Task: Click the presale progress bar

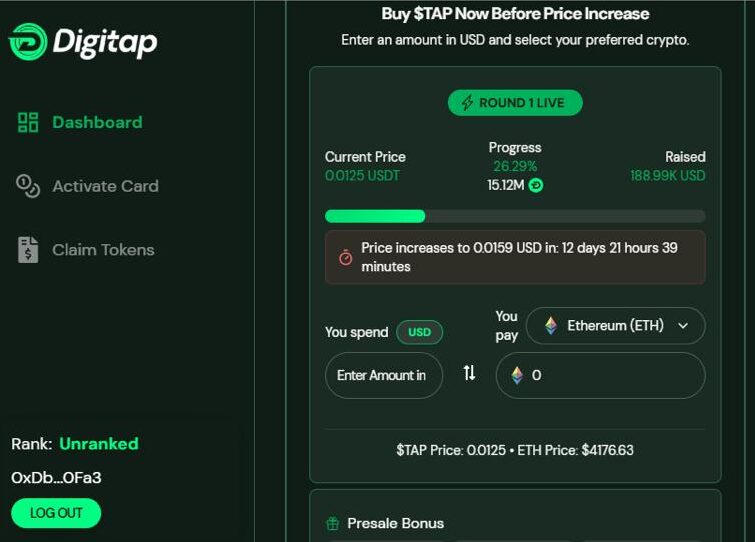Action: tap(515, 216)
